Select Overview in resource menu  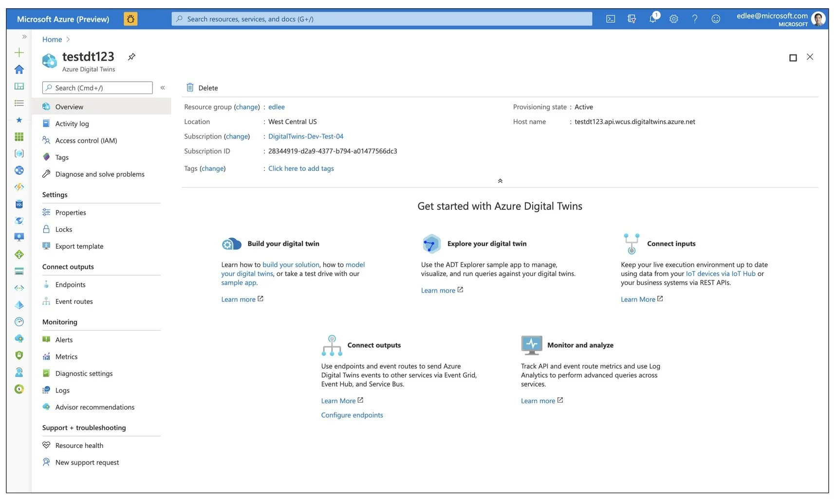click(102, 107)
